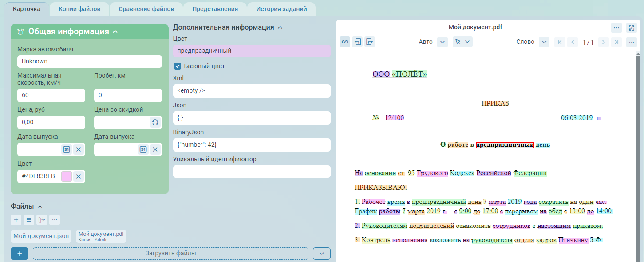
Task: Add a file with the small plus icon
Action: (16, 220)
